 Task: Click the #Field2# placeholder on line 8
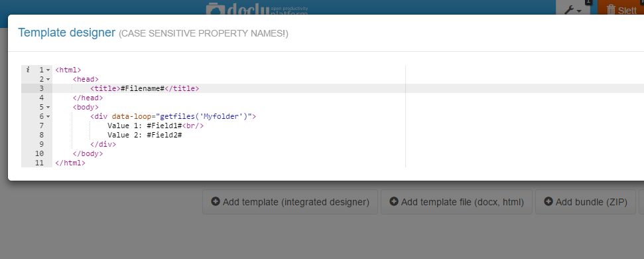click(164, 135)
